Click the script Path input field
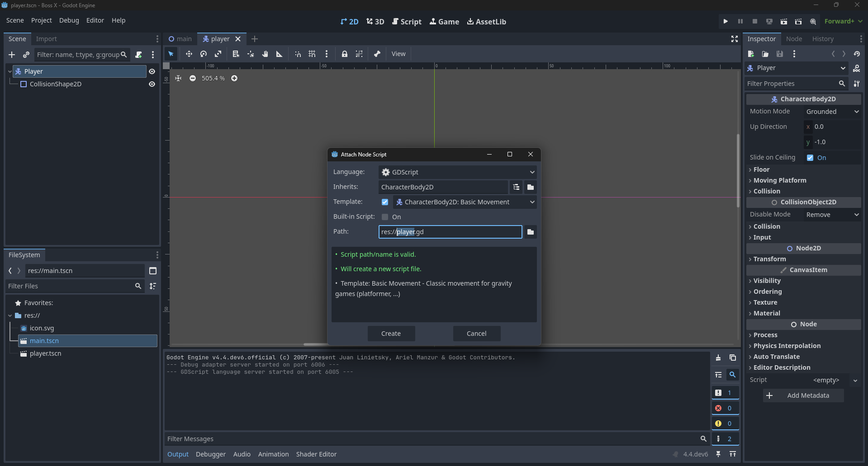The height and width of the screenshot is (466, 868). tap(450, 232)
